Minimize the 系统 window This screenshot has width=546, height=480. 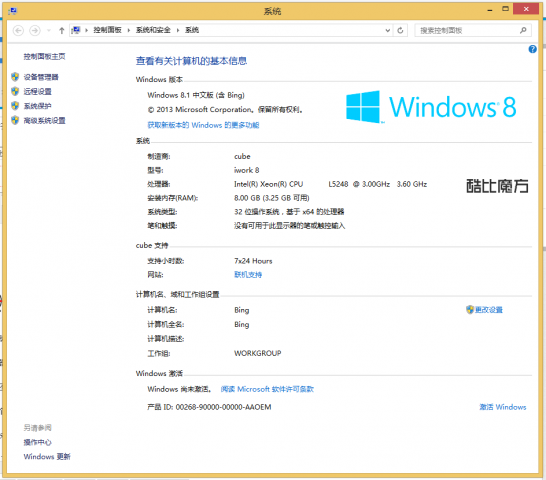point(490,10)
